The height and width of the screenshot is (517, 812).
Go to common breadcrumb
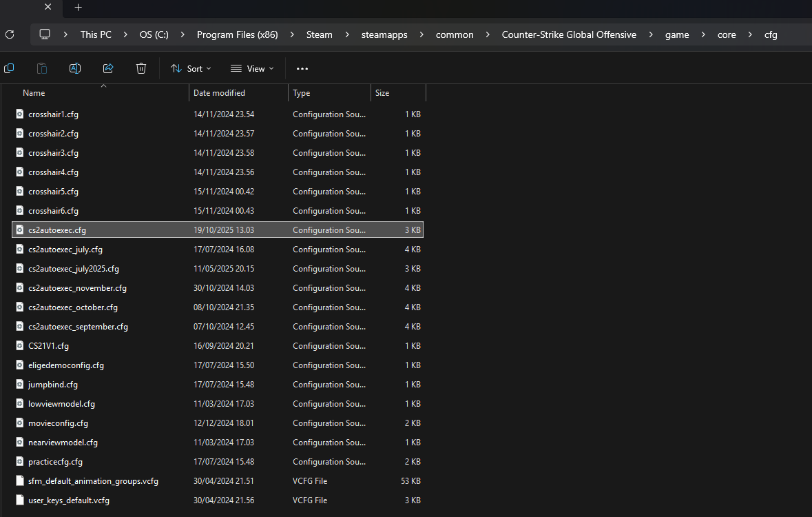pyautogui.click(x=455, y=34)
